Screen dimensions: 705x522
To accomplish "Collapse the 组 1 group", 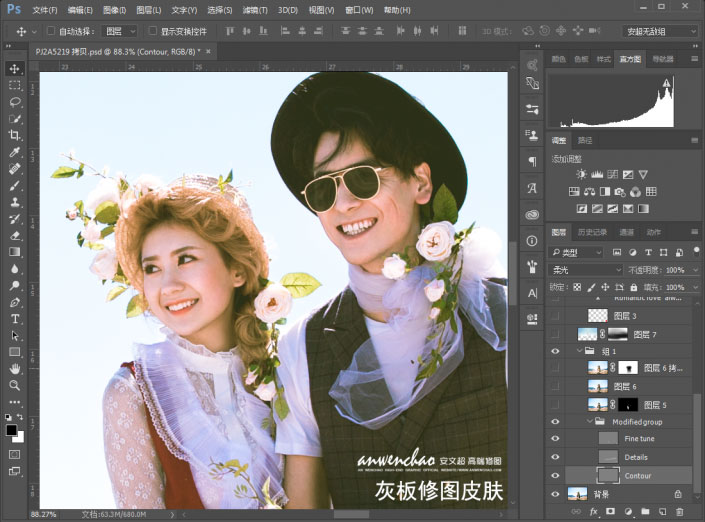I will (x=580, y=350).
